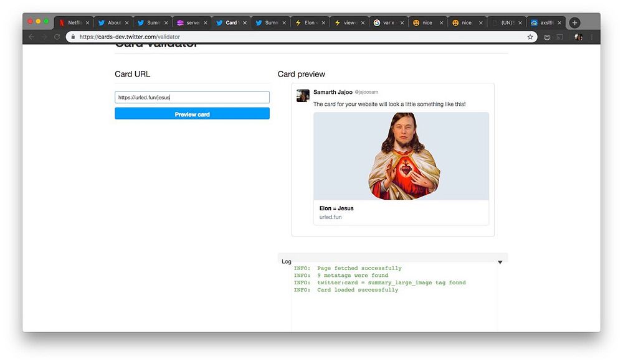Screen dimensions: 623x364
Task: Click the Card preview heading
Action: pyautogui.click(x=301, y=74)
